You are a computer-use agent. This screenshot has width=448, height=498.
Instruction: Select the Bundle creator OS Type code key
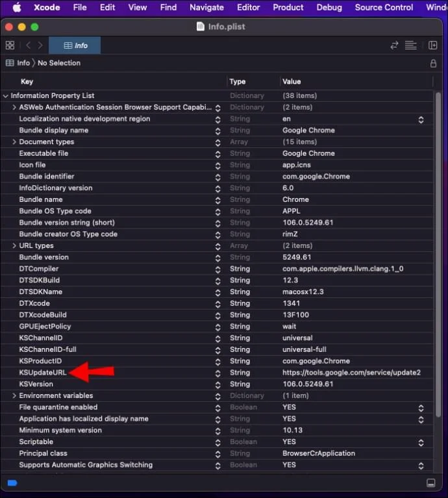(68, 234)
